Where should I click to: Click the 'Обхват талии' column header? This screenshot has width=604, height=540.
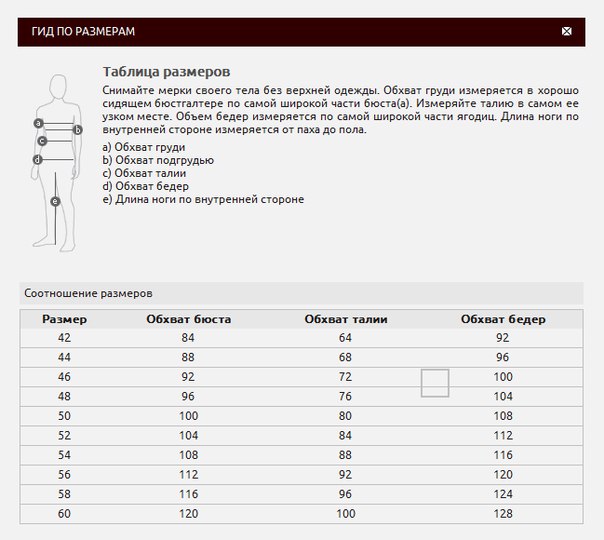pyautogui.click(x=346, y=319)
